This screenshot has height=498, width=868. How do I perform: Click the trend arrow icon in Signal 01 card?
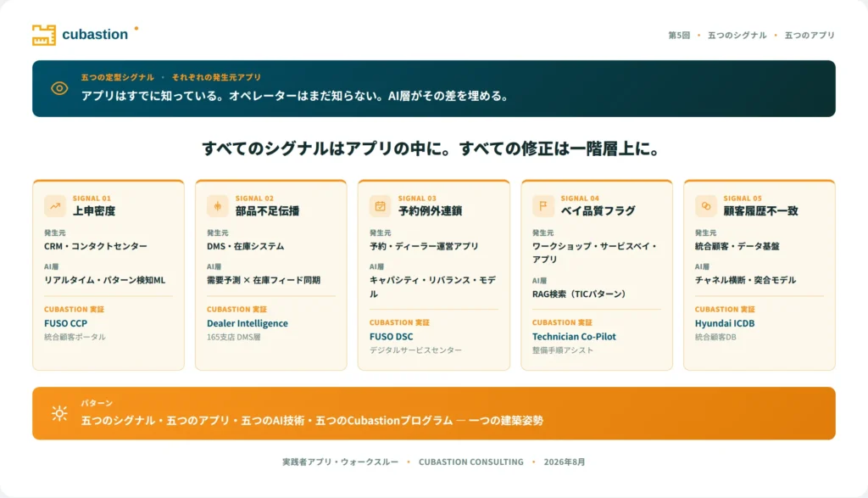tap(55, 206)
